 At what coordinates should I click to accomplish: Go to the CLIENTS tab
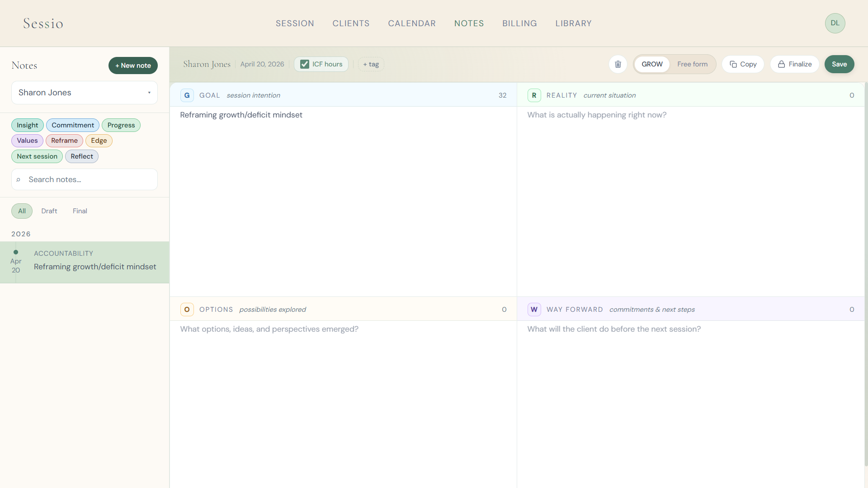pos(351,23)
